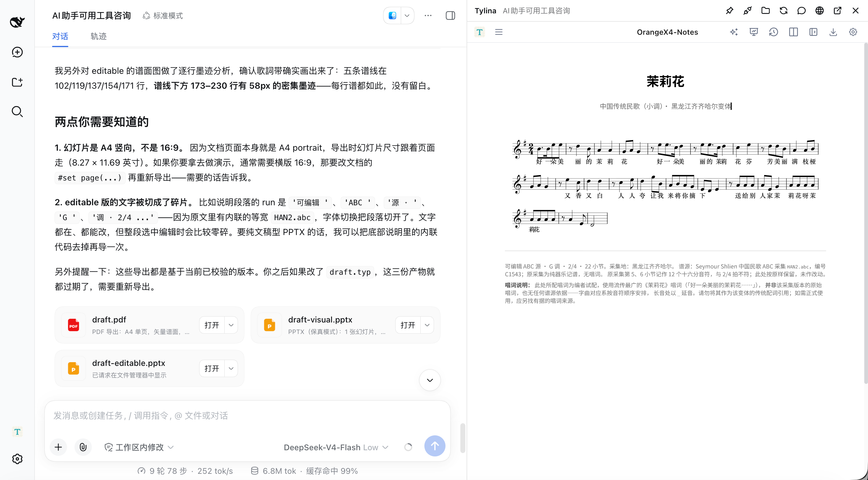The width and height of the screenshot is (868, 480).
Task: Open draft-visual.pptx with 打开 button
Action: point(408,325)
